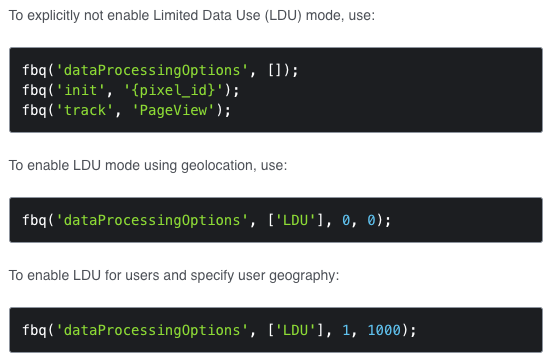Click the 'To explicitly not enable Limited Data Use' paragraph

pos(192,16)
